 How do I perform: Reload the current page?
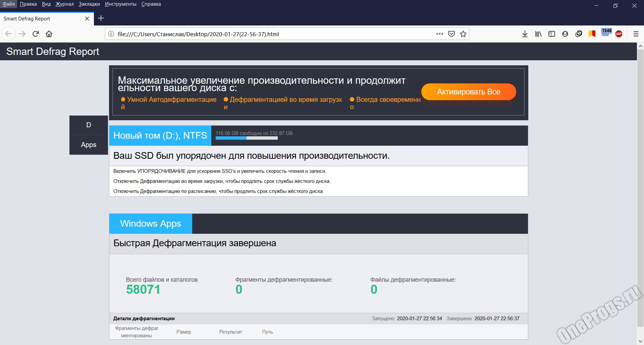pos(36,34)
